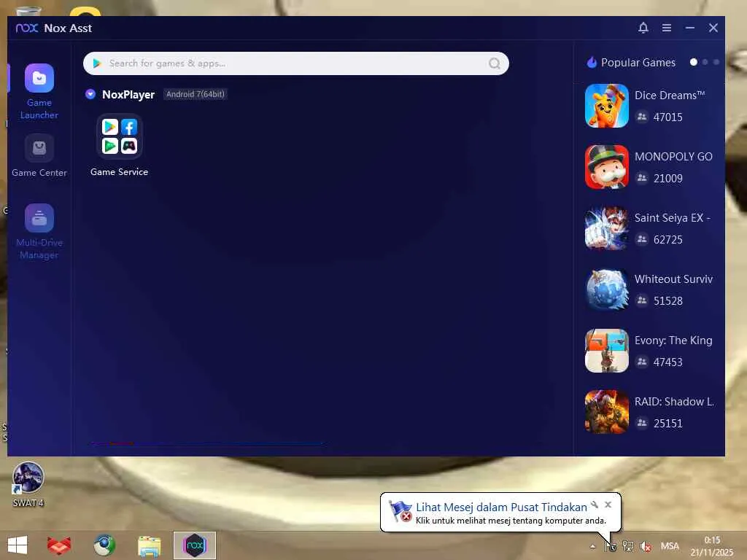
Task: Click the search field for games & apps
Action: click(x=296, y=63)
